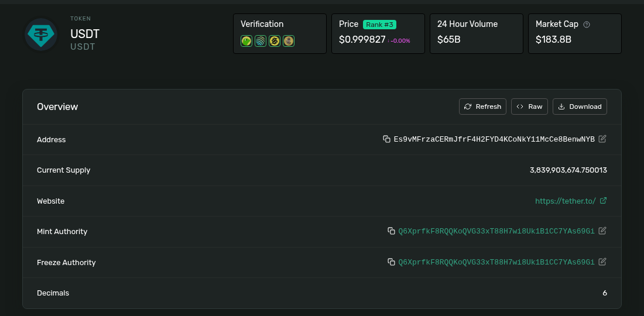
Task: Click the Price label
Action: pos(349,24)
